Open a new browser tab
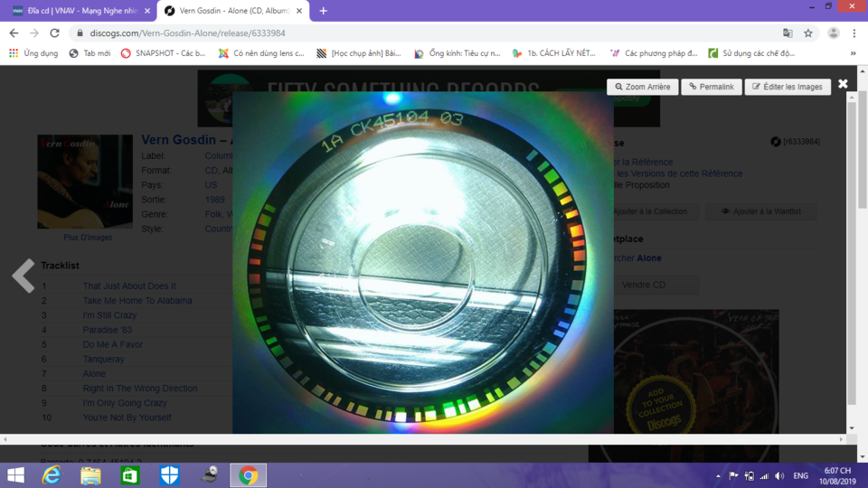 point(324,11)
